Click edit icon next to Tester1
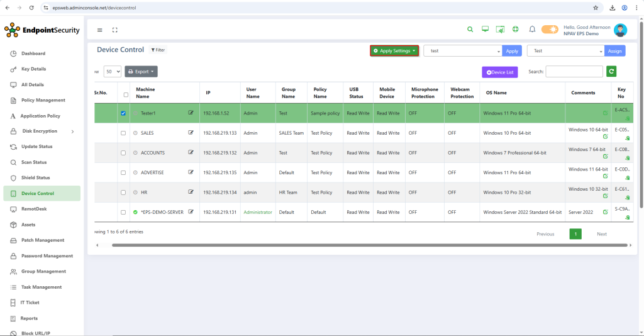The height and width of the screenshot is (336, 644). coord(191,113)
